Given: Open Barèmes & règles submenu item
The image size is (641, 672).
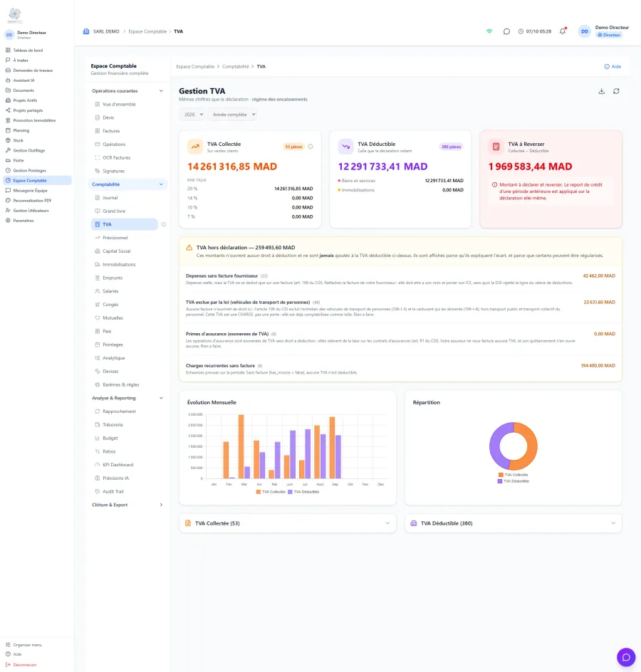Looking at the screenshot, I should pos(120,385).
